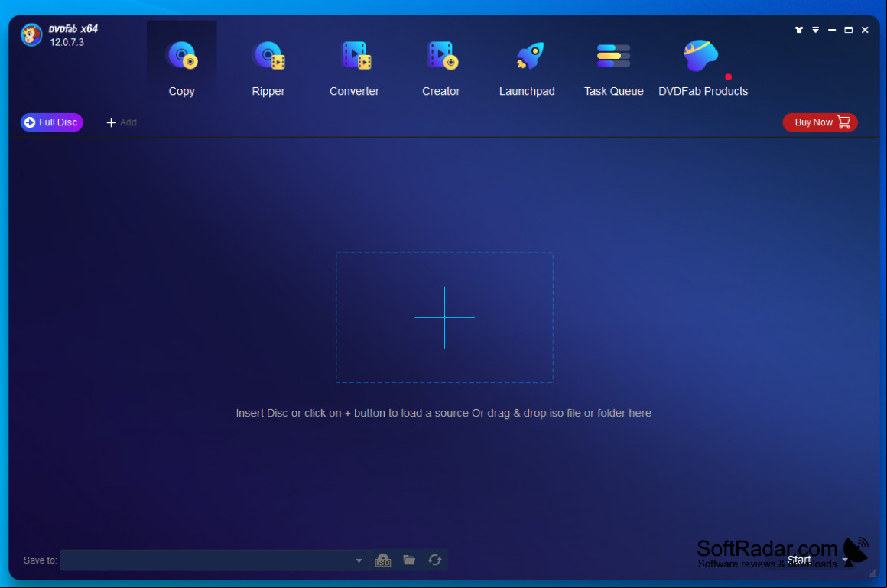
Task: Click the version number 12.0.7.3
Action: point(67,43)
